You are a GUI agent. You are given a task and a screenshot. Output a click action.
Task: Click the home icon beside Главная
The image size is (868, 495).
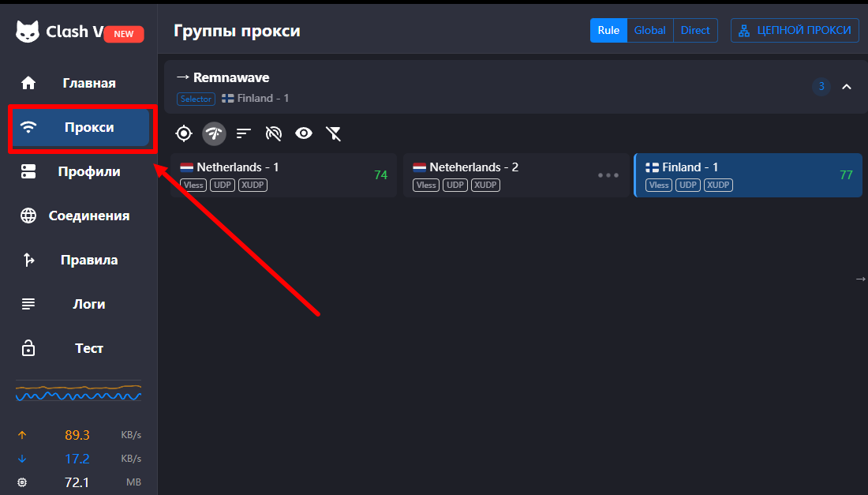click(x=28, y=83)
